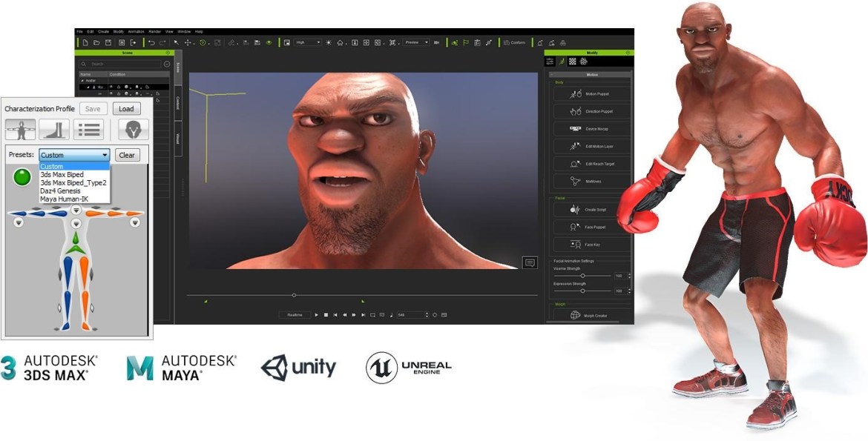Open the File menu
868x441 pixels.
(79, 32)
